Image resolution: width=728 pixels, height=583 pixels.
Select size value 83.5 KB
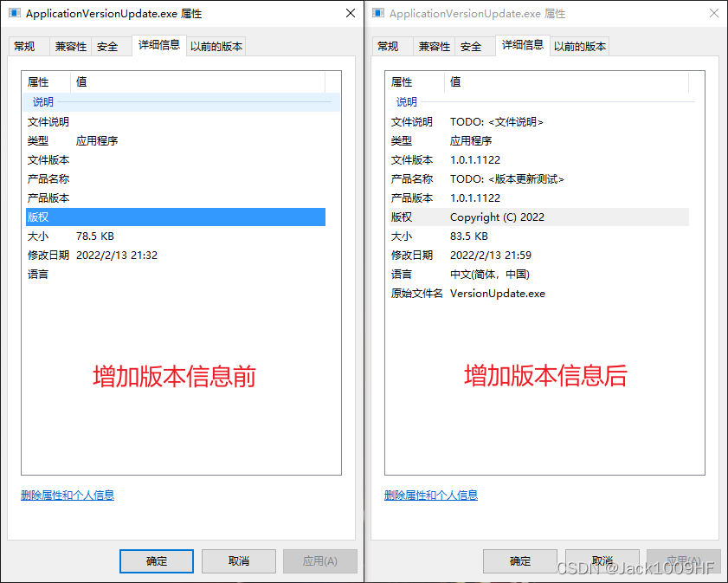tap(469, 236)
